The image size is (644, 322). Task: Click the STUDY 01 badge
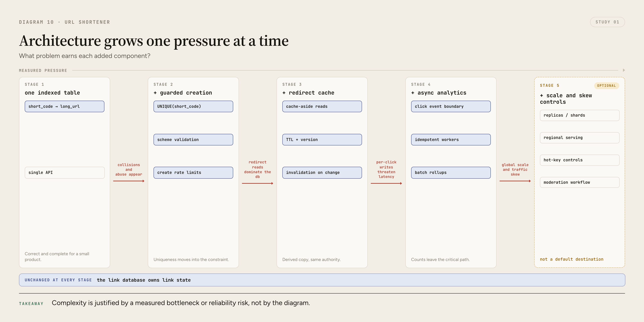coord(607,22)
